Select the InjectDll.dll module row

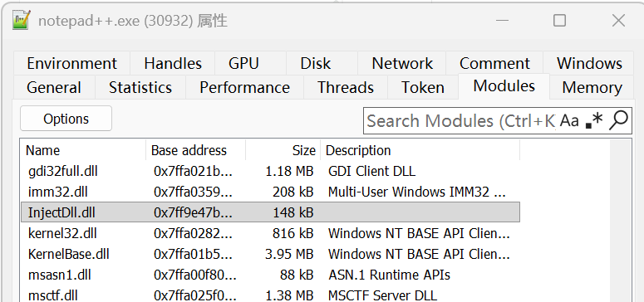[x=270, y=212]
